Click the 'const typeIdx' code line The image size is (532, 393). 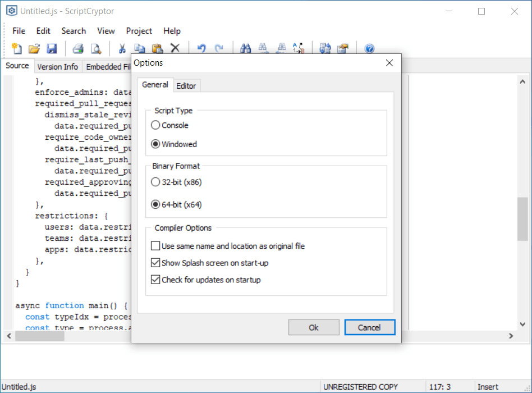(78, 317)
